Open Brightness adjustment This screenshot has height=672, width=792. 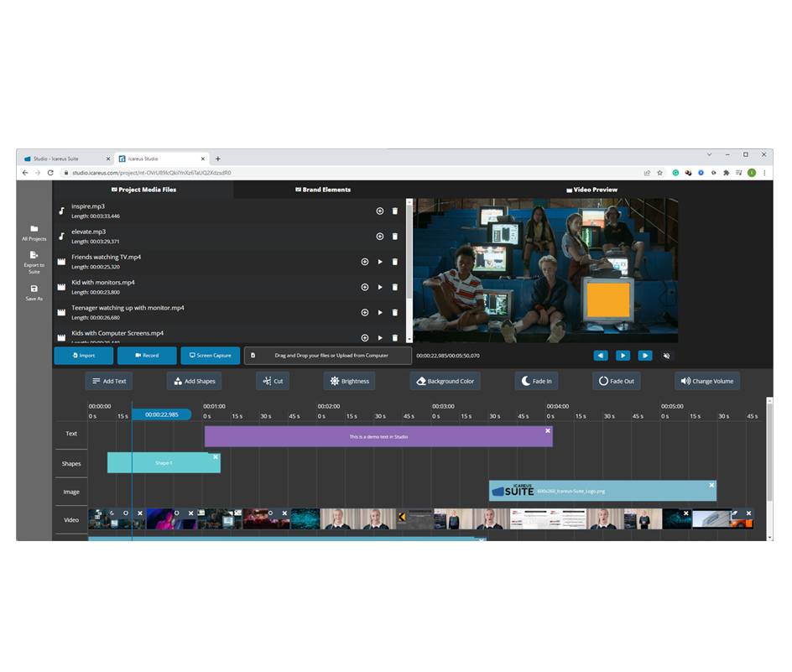(350, 381)
